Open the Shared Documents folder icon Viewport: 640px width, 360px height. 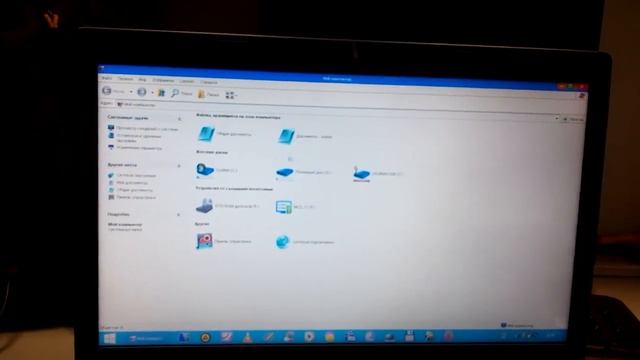point(207,133)
